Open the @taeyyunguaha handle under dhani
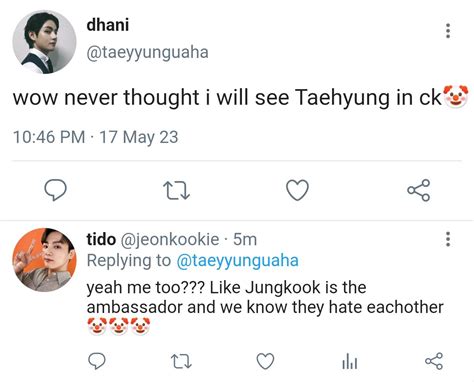The width and height of the screenshot is (474, 382). (x=147, y=53)
